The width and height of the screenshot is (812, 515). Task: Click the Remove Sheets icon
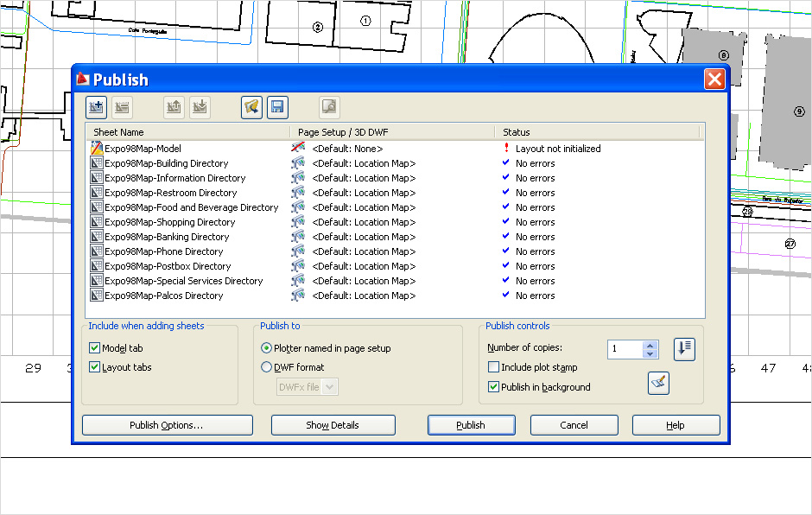pyautogui.click(x=122, y=107)
